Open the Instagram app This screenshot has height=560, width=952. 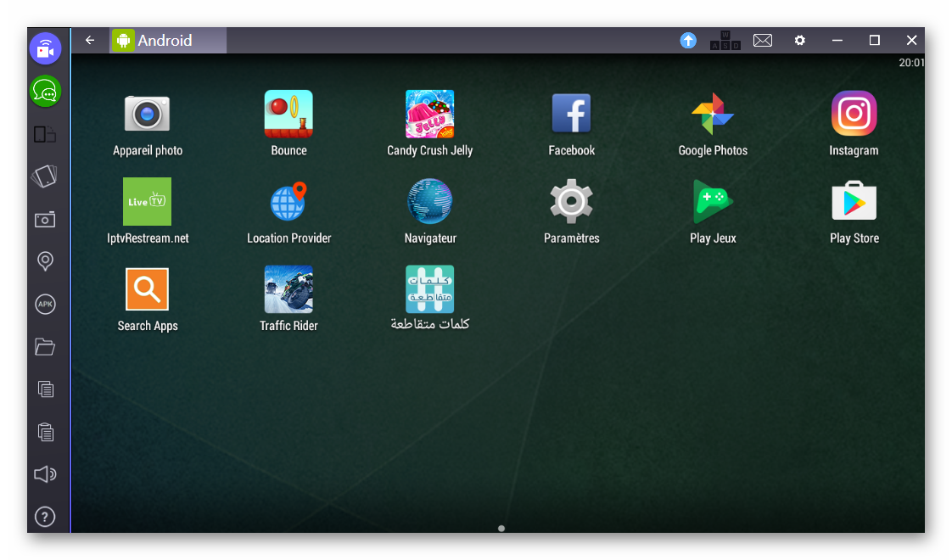[x=854, y=115]
